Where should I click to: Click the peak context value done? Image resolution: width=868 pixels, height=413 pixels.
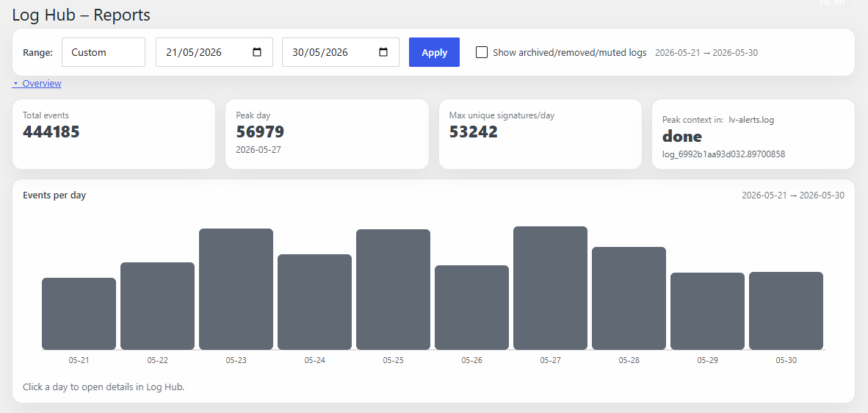pyautogui.click(x=682, y=136)
